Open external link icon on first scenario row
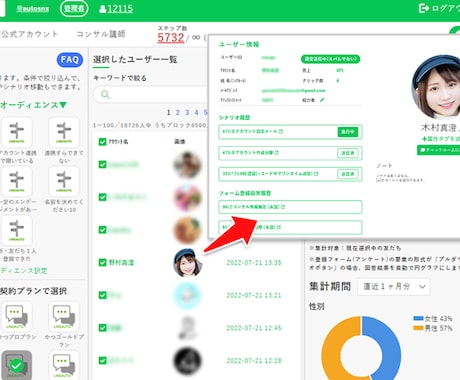The image size is (460, 380). (281, 132)
